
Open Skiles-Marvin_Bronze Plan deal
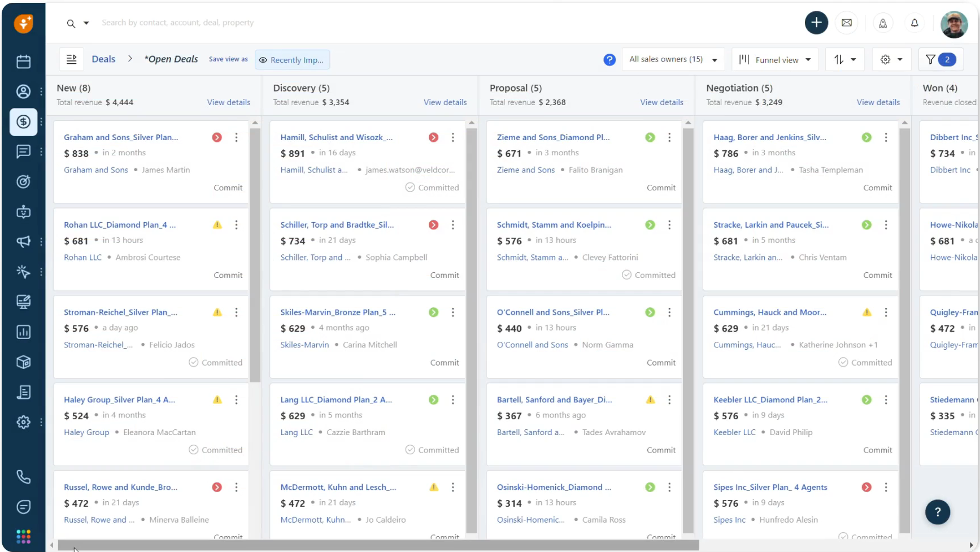click(x=338, y=312)
